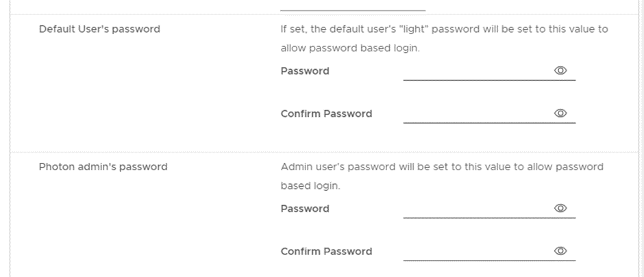Select Default User's Confirm Password input field

point(478,114)
